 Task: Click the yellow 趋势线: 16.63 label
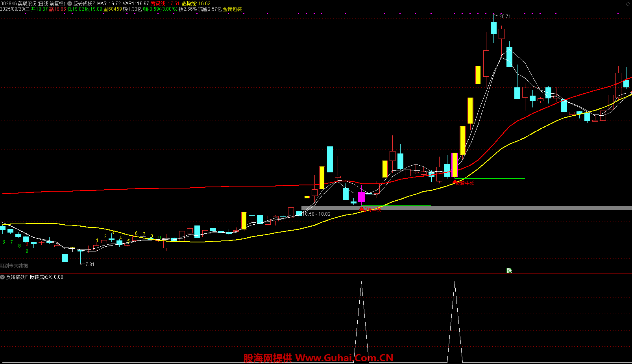196,4
